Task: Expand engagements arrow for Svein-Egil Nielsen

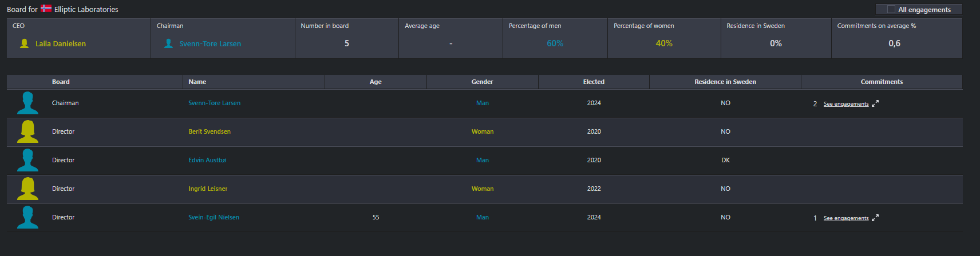Action: click(875, 218)
